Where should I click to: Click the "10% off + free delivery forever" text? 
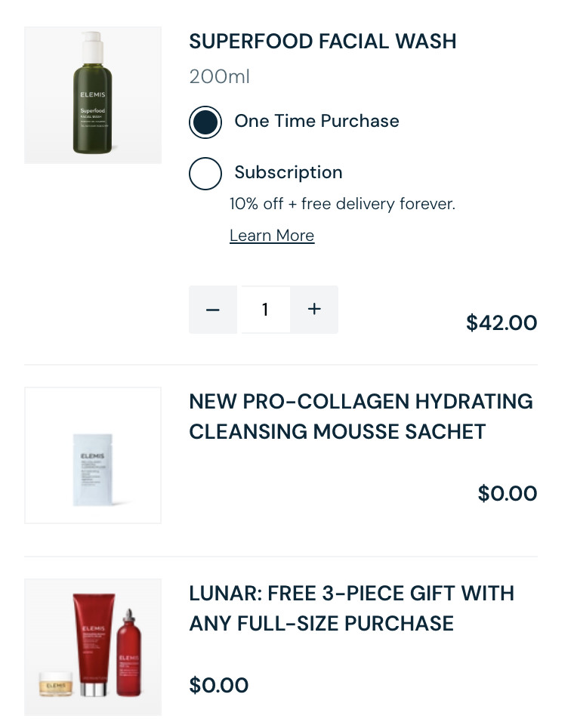[342, 204]
